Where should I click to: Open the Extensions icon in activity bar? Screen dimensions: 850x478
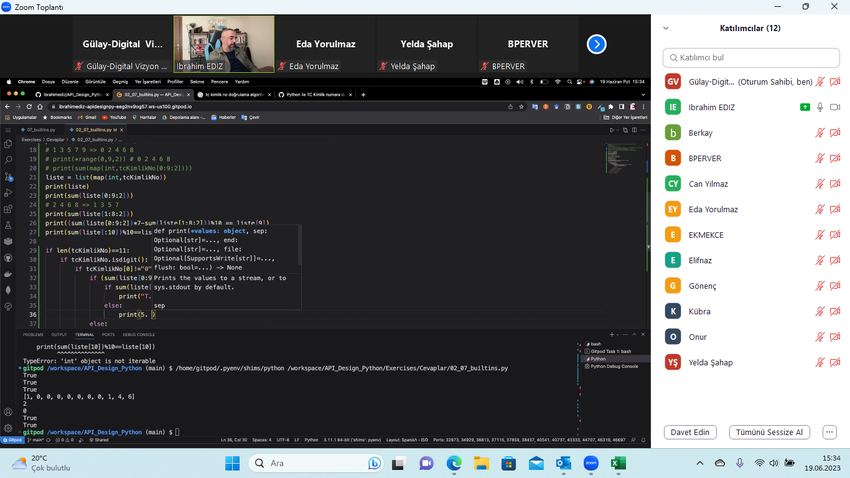[8, 209]
